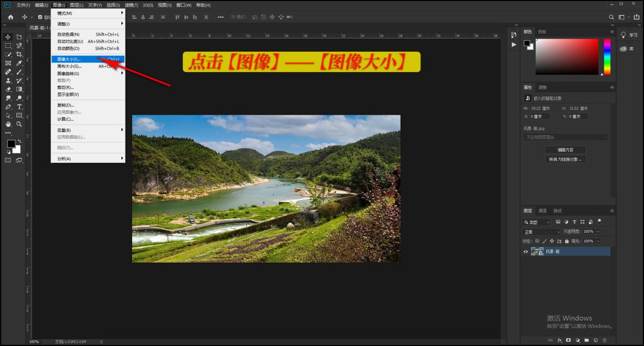Image resolution: width=644 pixels, height=346 pixels.
Task: Open the opacity dropdown in Layers panel
Action: [598, 232]
